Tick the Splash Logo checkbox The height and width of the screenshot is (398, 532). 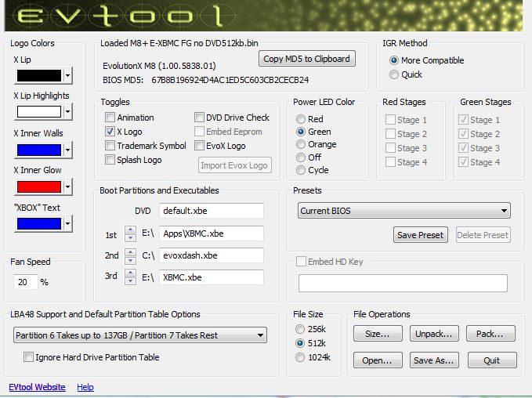click(110, 160)
